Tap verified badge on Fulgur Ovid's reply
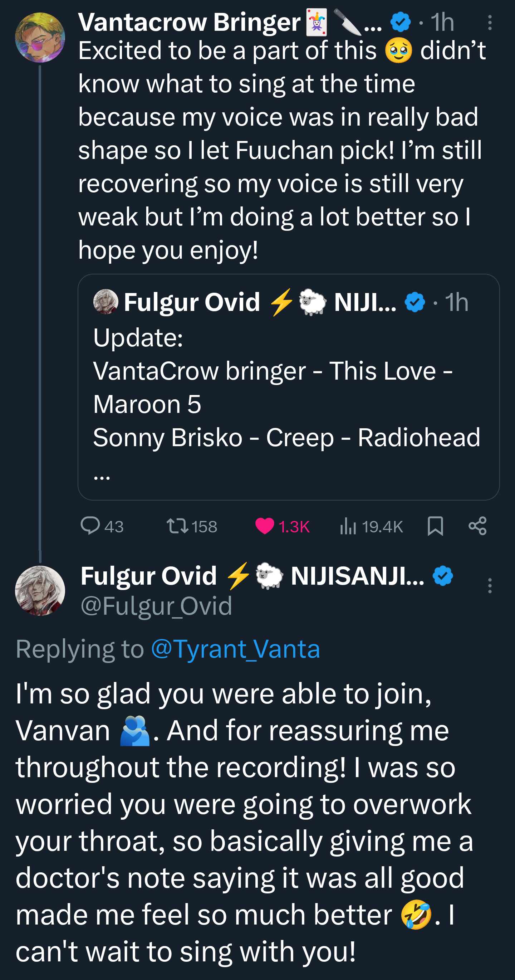Image resolution: width=515 pixels, height=980 pixels. click(443, 576)
